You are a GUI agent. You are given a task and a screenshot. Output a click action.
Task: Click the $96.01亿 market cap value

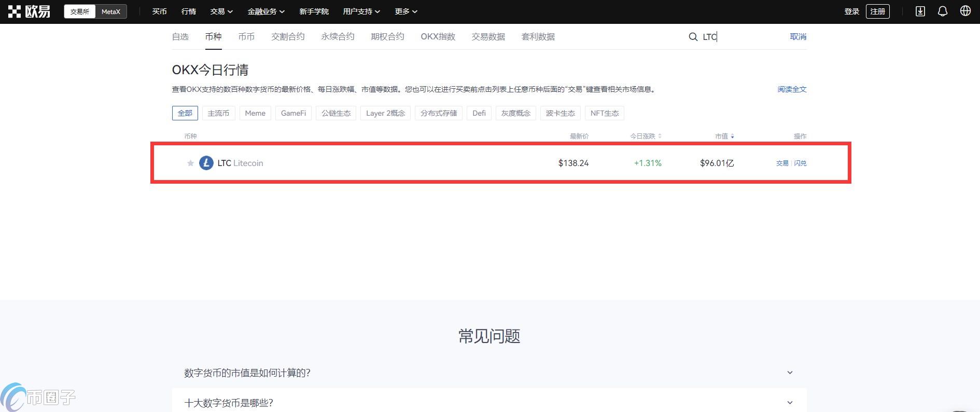click(x=717, y=163)
